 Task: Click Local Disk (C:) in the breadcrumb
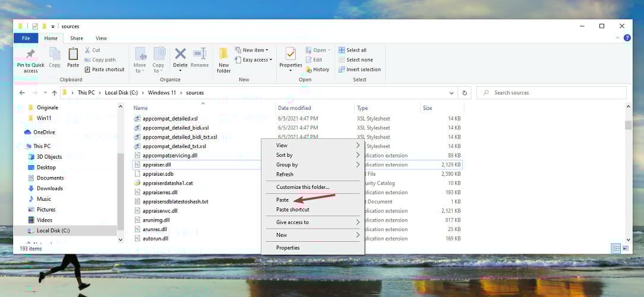coord(121,93)
